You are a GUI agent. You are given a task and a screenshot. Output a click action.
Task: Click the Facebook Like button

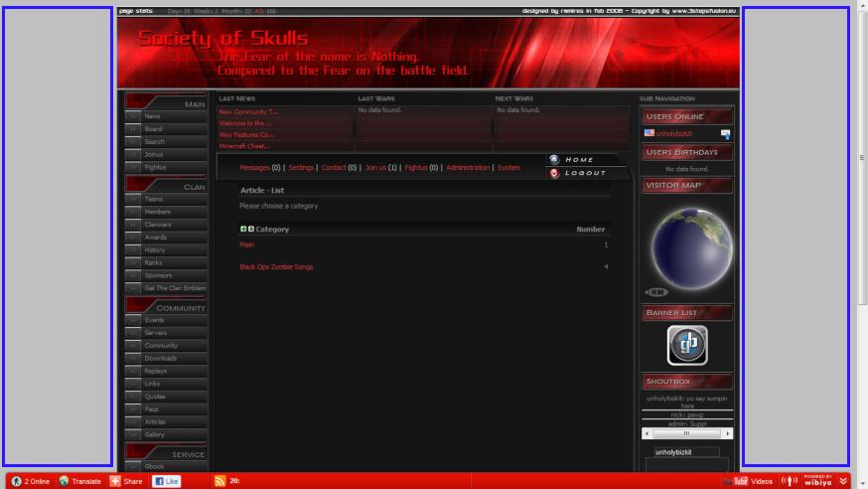(x=167, y=481)
